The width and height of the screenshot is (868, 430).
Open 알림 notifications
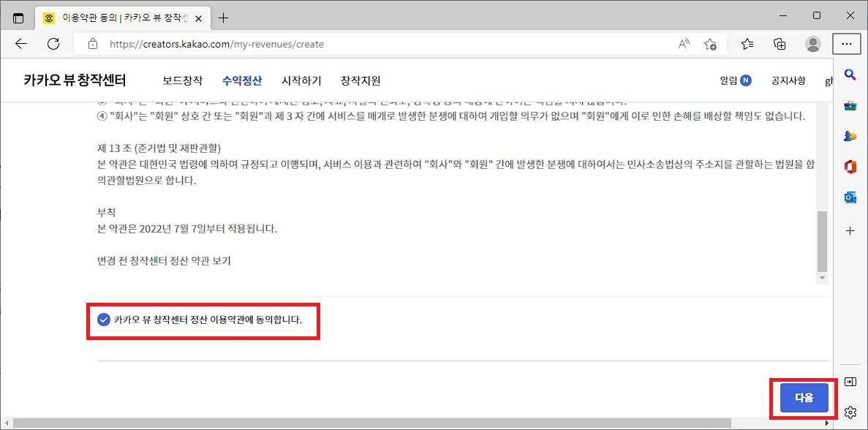click(x=735, y=80)
